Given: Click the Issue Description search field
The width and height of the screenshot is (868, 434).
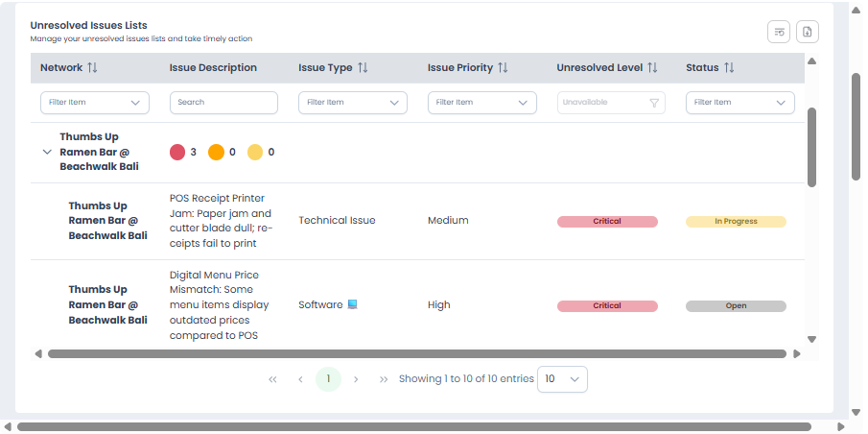Looking at the screenshot, I should pyautogui.click(x=223, y=103).
